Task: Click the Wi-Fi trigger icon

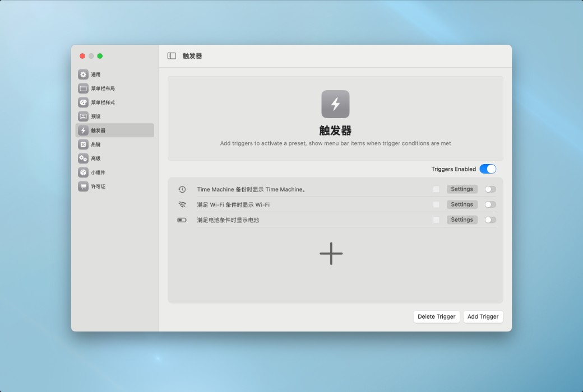Action: coord(182,204)
